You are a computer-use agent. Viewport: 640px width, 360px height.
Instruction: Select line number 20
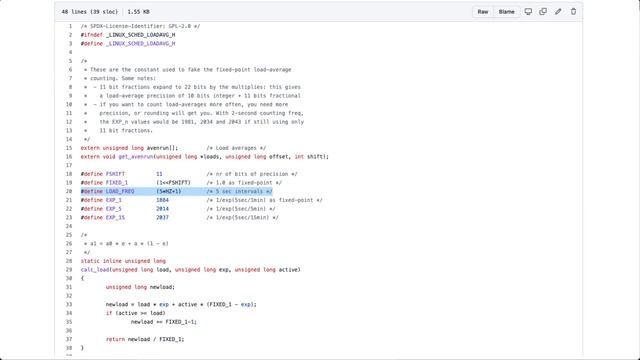69,191
